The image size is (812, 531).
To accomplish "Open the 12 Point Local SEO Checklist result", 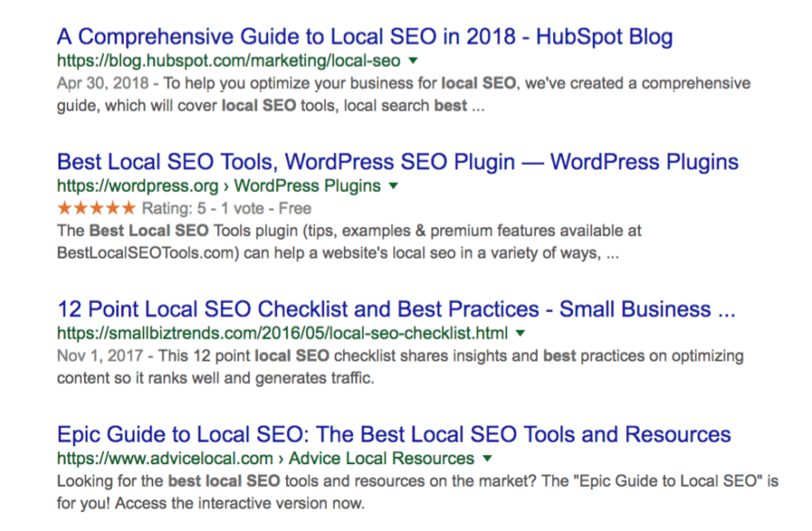I will pyautogui.click(x=396, y=309).
